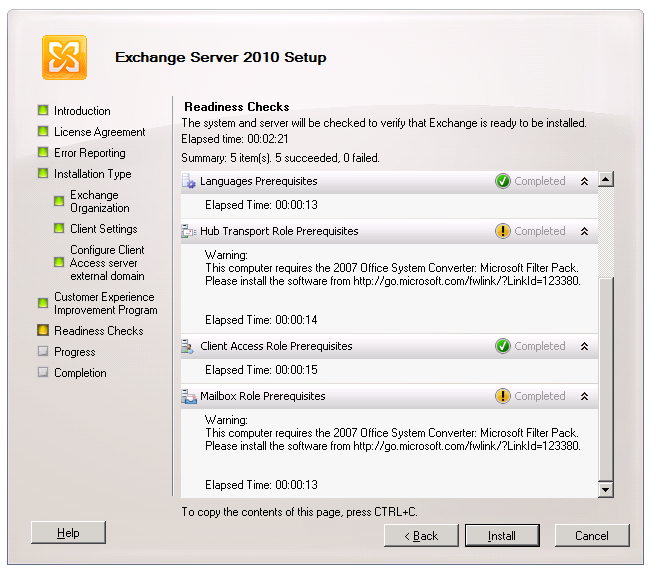Image resolution: width=668 pixels, height=581 pixels.
Task: Click green check status icon for Languages Prerequisites
Action: point(503,181)
